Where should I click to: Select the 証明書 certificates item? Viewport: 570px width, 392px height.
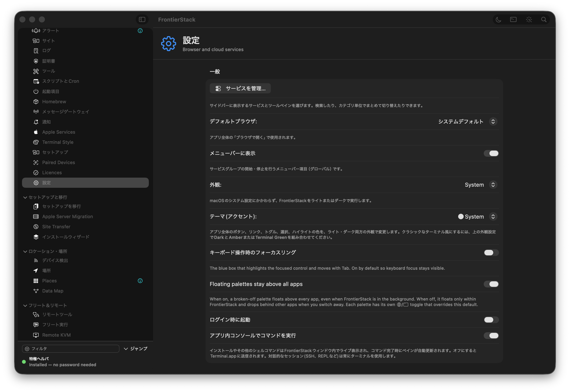point(85,61)
